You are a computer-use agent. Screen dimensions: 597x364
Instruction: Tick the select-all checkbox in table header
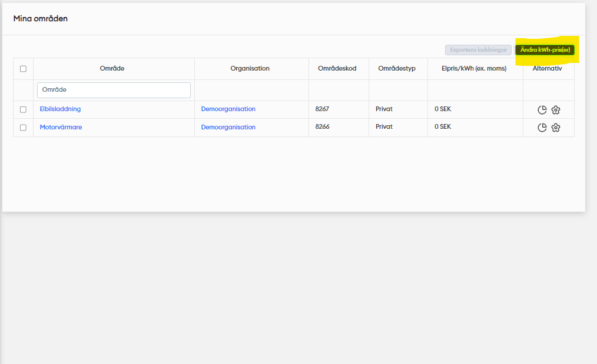tap(23, 69)
